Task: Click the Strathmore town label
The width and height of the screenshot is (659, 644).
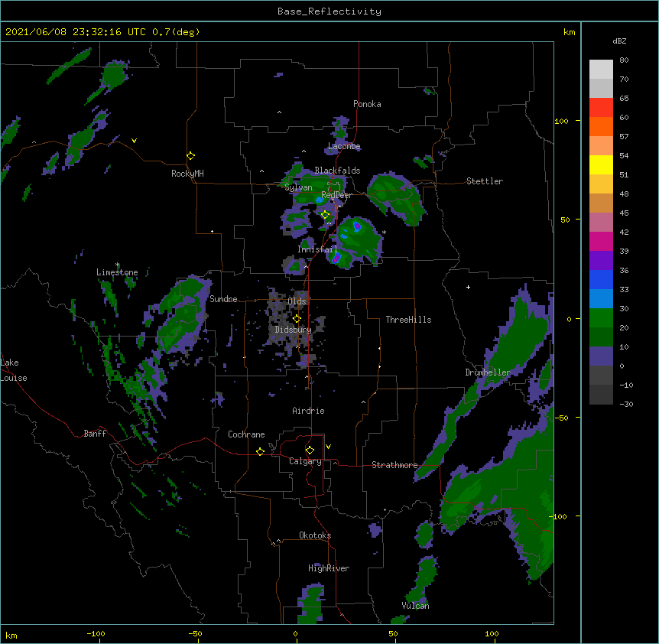Action: 394,465
